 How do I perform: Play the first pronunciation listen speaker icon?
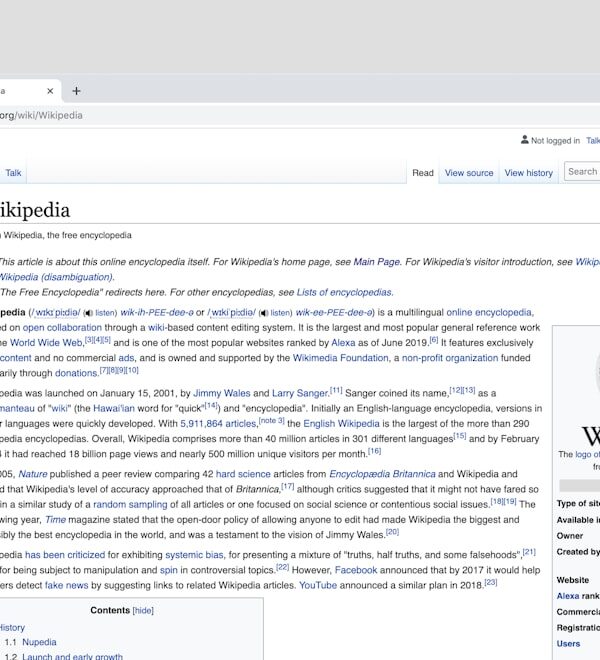tap(89, 313)
